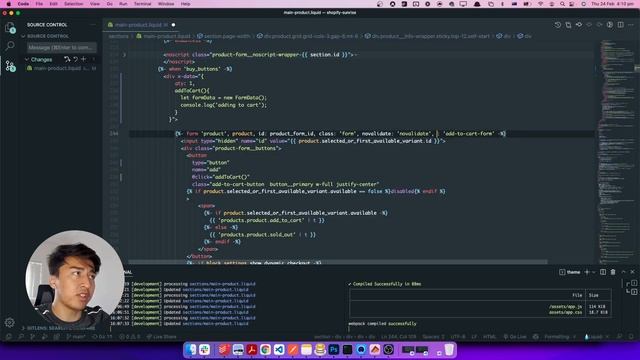Viewport: 640px width, 360px height.
Task: Open Trash in the Dock
Action: point(449,349)
